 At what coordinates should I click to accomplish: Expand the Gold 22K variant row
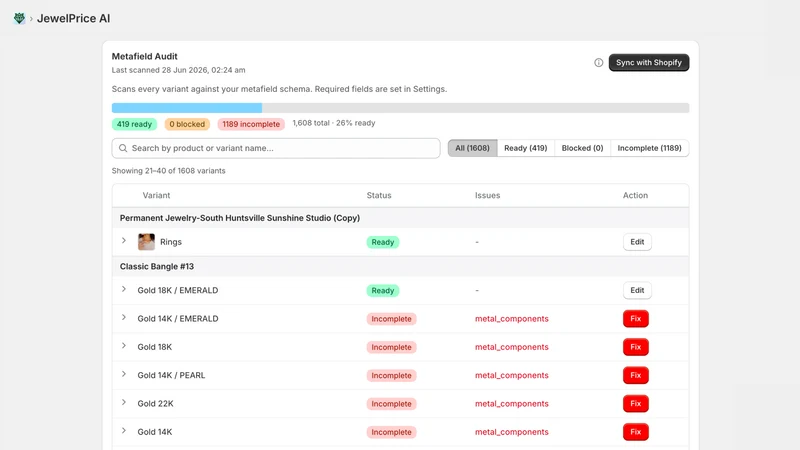(x=123, y=403)
